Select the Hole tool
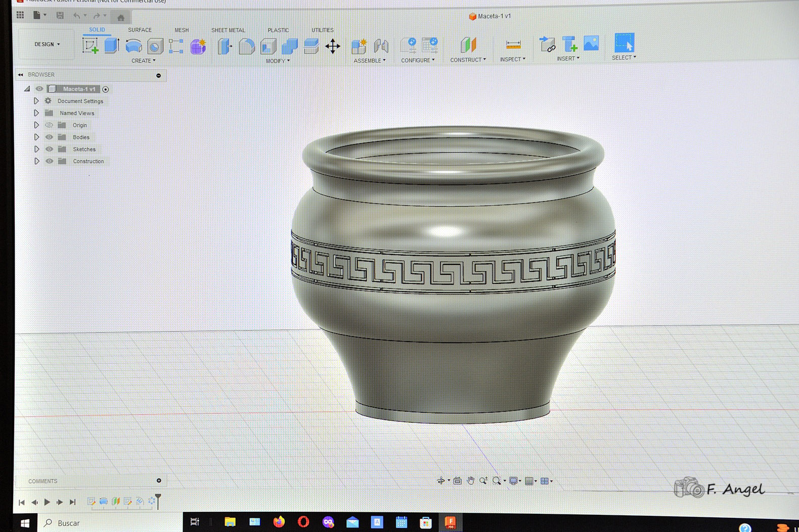Screen dimensions: 799x532 coord(155,46)
